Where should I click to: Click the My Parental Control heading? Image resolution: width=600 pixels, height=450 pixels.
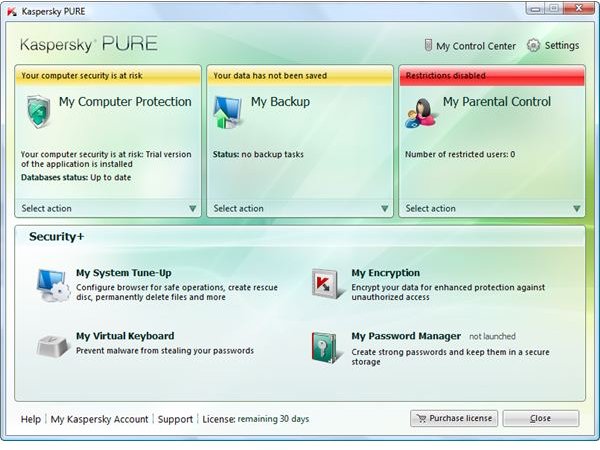(x=497, y=102)
